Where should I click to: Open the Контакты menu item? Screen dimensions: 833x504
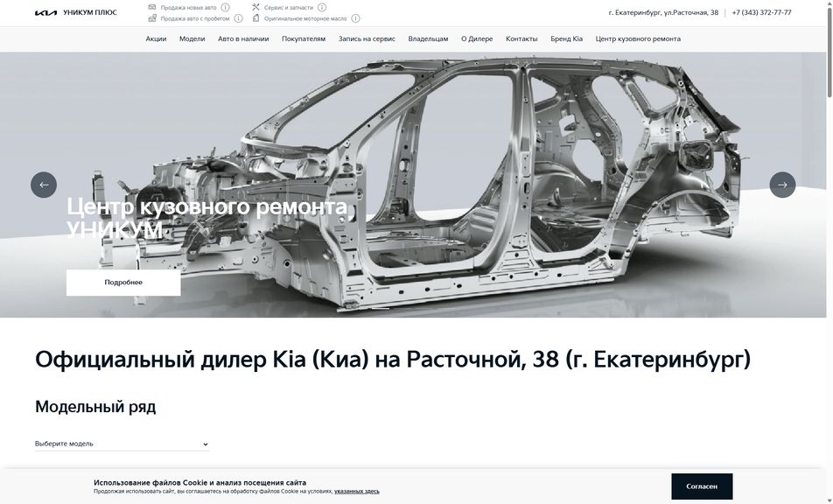click(521, 38)
